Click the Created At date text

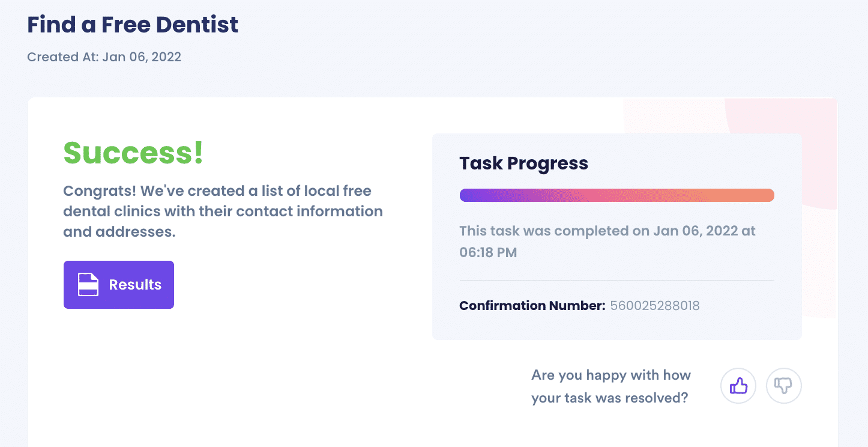104,57
